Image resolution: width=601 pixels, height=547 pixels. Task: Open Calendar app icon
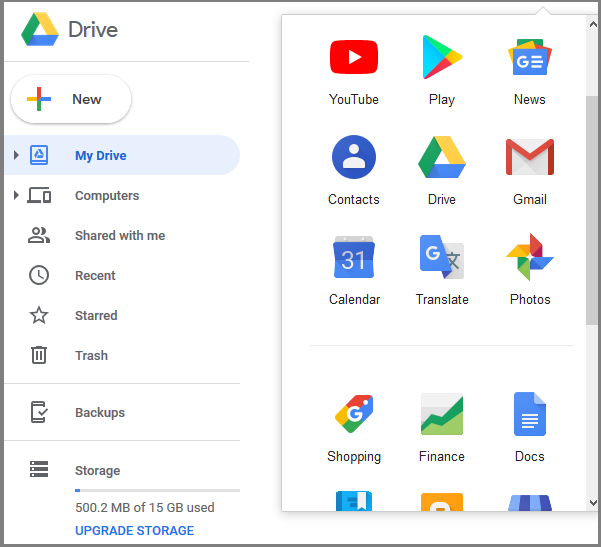click(x=354, y=257)
